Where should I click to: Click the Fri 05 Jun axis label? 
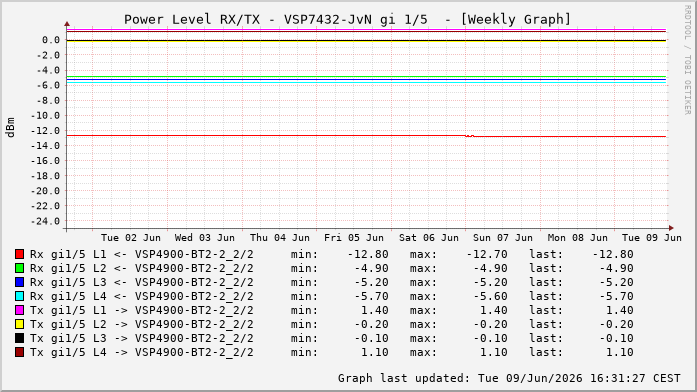[x=354, y=238]
